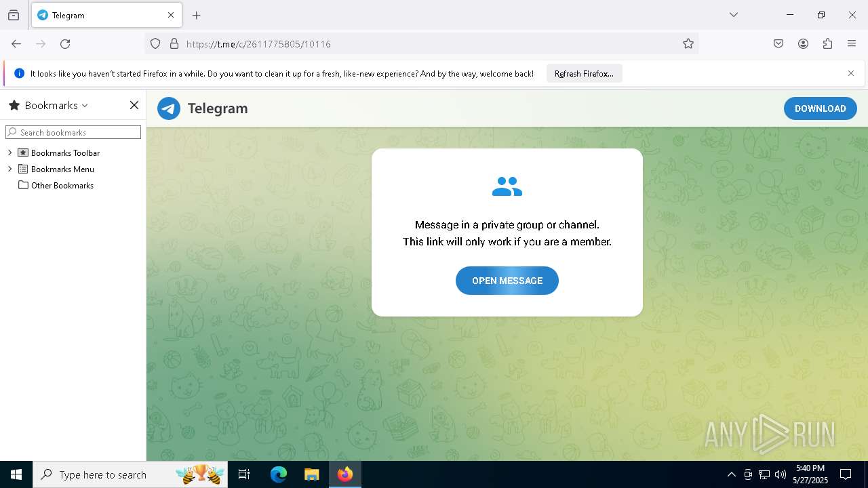868x488 pixels.
Task: Open volume control tray icon
Action: [x=781, y=474]
